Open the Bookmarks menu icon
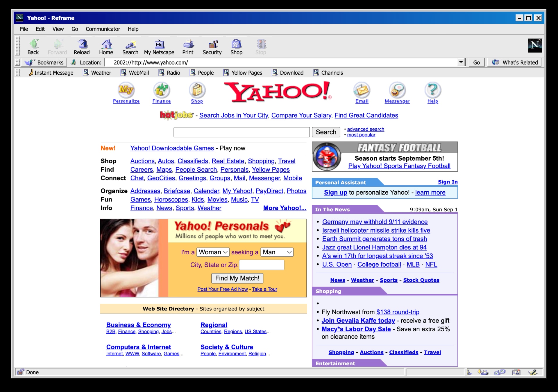 (44, 62)
